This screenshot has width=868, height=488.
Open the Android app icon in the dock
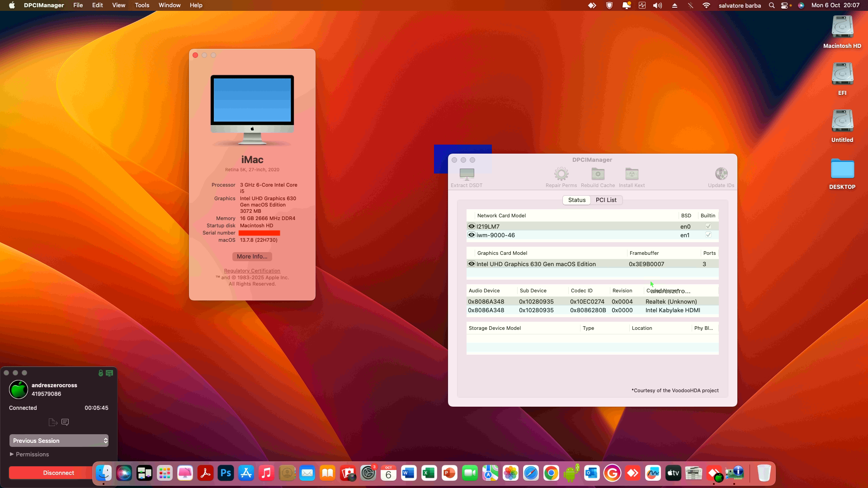tap(571, 473)
